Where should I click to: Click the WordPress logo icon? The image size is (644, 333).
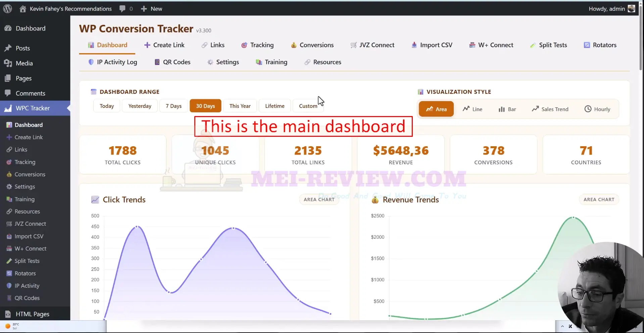(x=7, y=9)
